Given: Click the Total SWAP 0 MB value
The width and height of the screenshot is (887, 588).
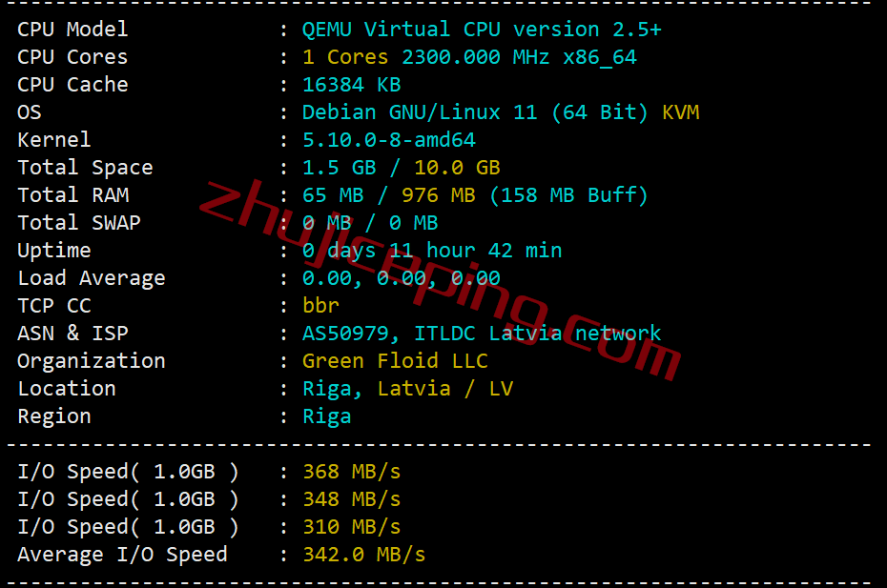Looking at the screenshot, I should 370,223.
